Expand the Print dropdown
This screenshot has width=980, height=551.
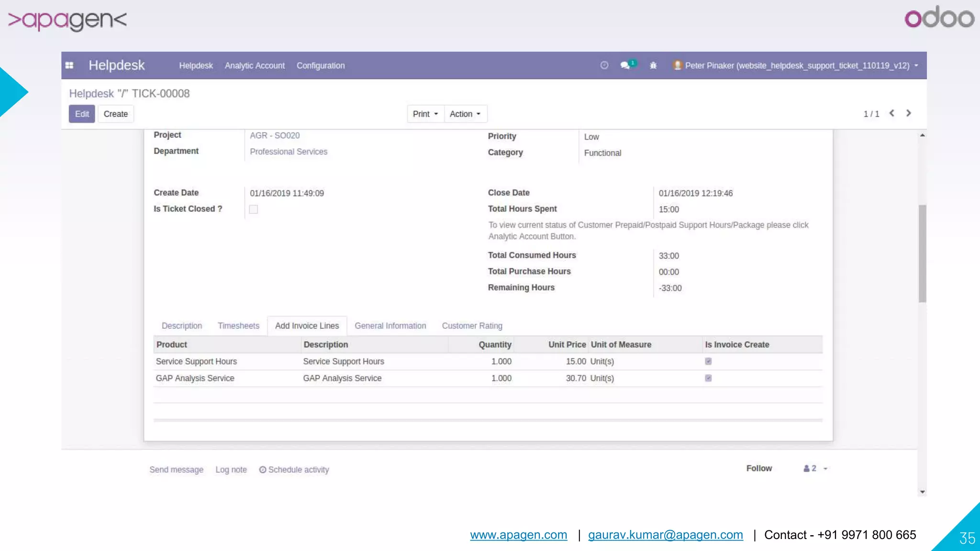425,114
